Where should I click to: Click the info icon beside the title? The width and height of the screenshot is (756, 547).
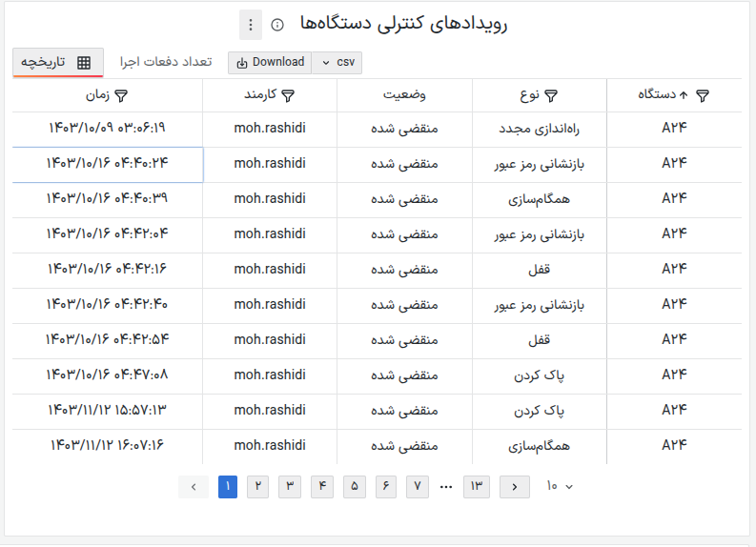pyautogui.click(x=277, y=25)
